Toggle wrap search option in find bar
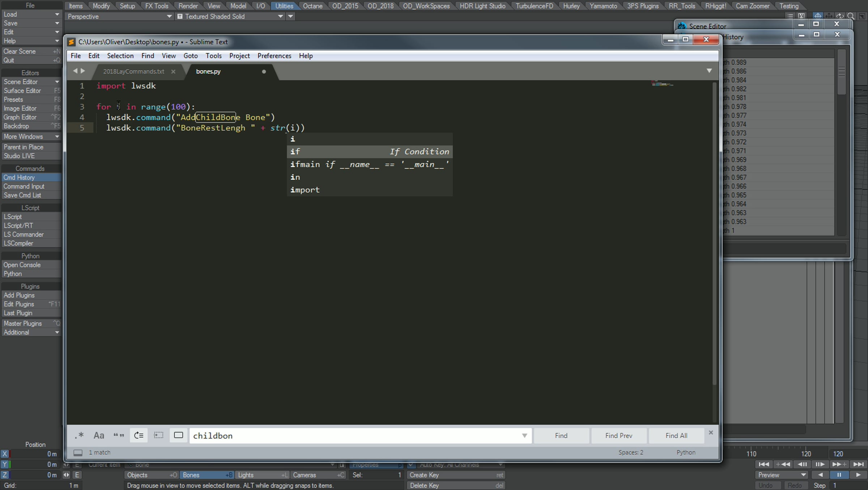Image resolution: width=868 pixels, height=490 pixels. (139, 435)
